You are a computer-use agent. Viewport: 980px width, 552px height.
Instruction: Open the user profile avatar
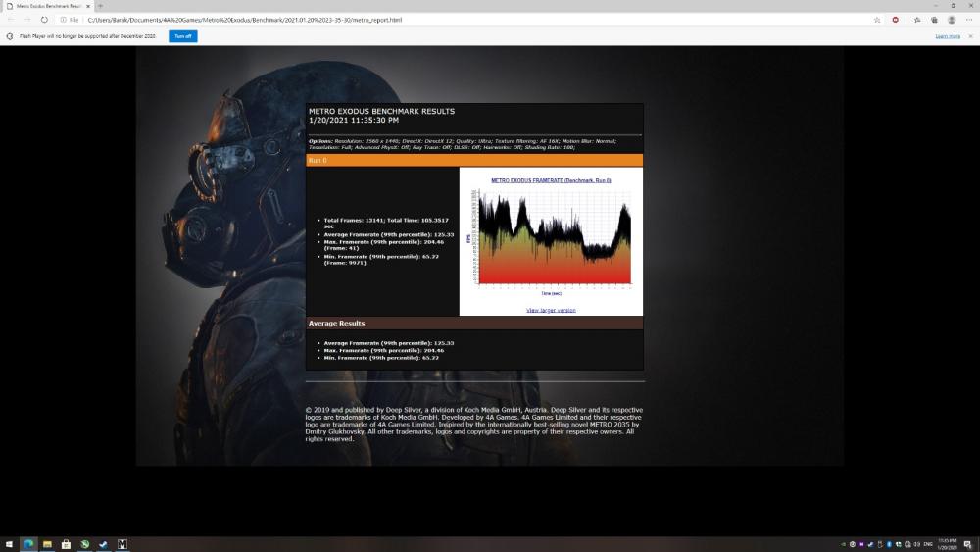click(952, 20)
